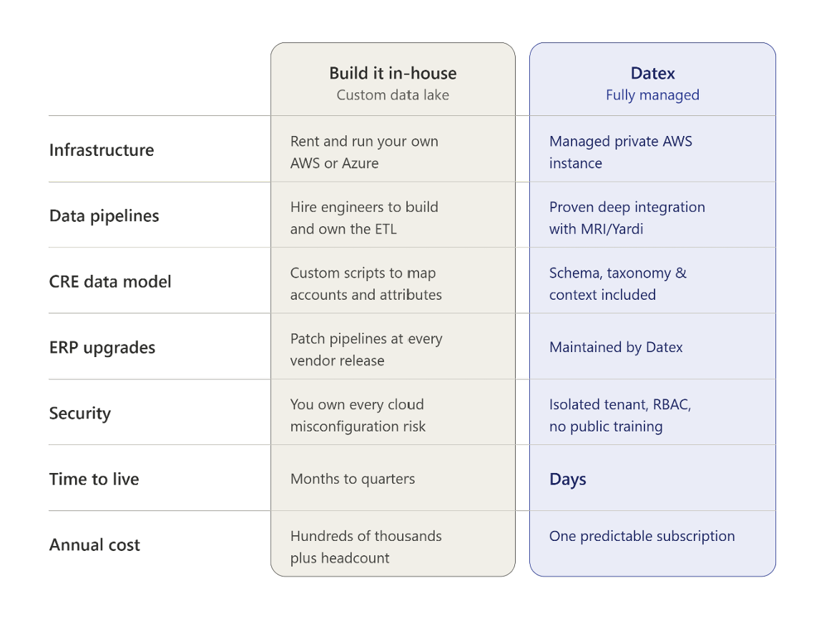The image size is (814, 644).
Task: Click the "Months to quarters" cell
Action: click(x=353, y=479)
